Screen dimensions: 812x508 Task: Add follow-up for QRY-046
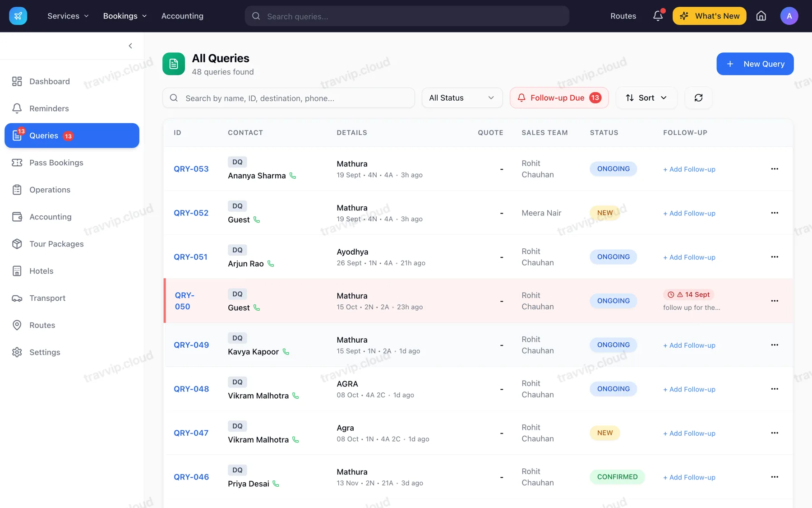coord(689,477)
